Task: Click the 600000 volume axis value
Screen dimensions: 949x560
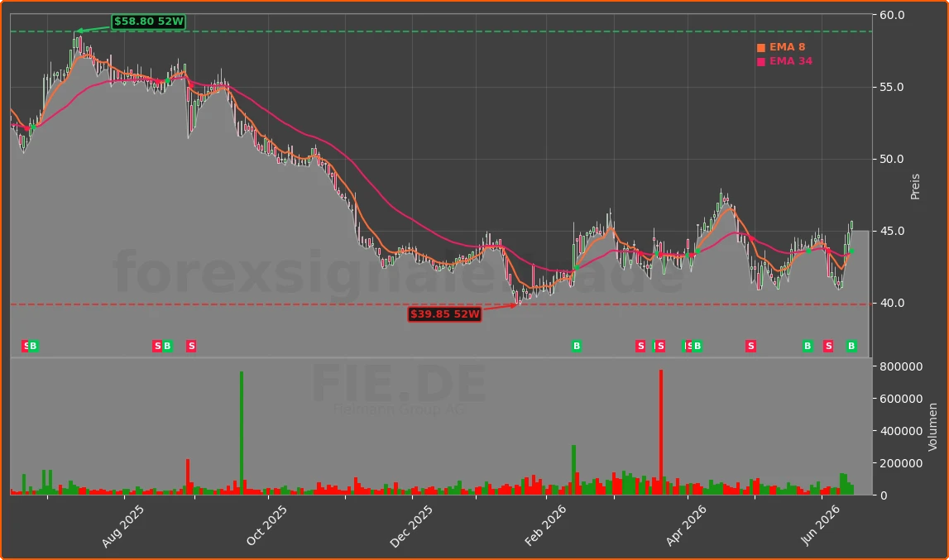Action: pyautogui.click(x=901, y=399)
